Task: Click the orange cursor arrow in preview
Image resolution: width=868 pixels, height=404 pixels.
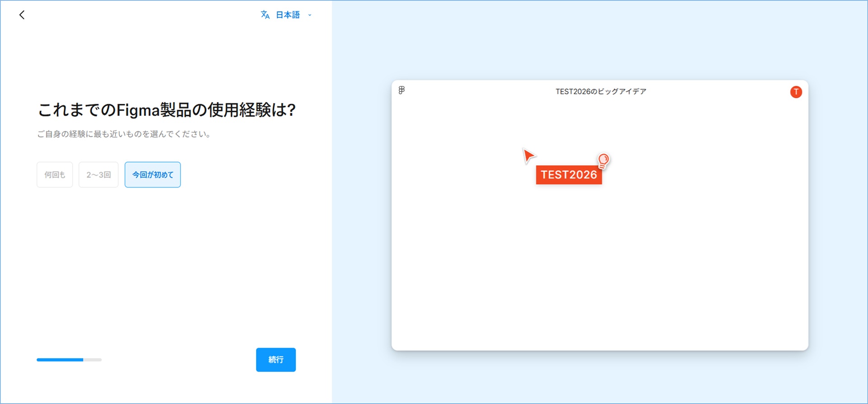Action: 528,156
